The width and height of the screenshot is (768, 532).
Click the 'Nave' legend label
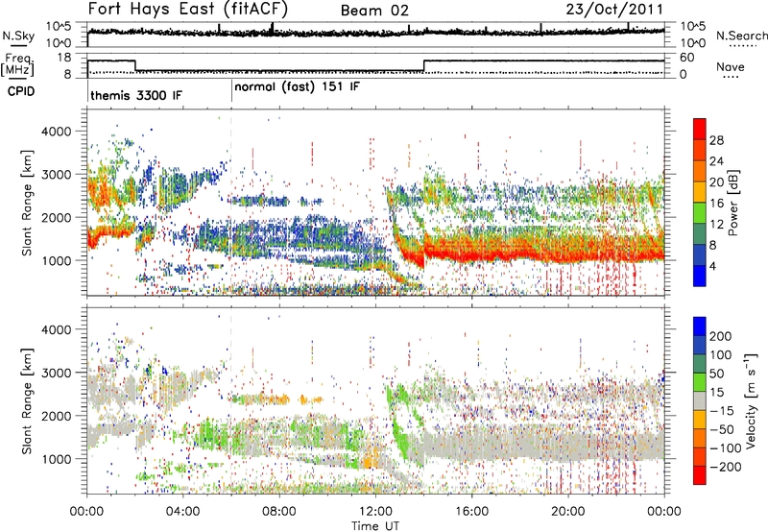click(x=730, y=66)
